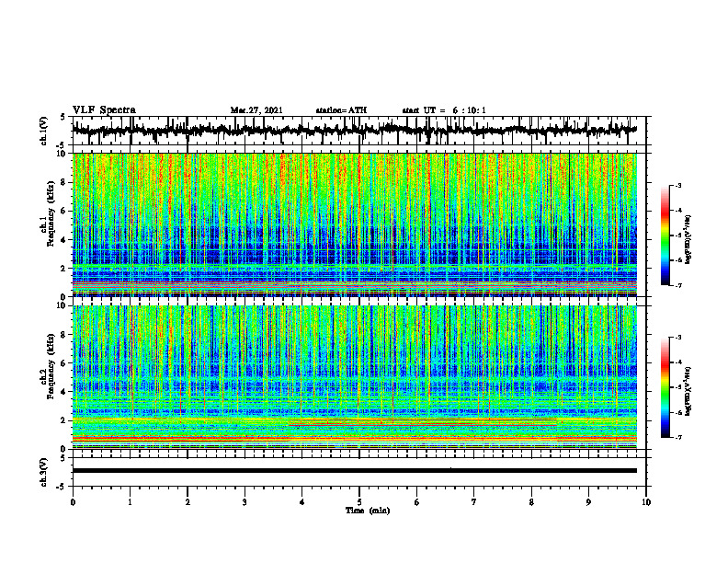Click the date text "Mar.27, 2021"
The image size is (728, 563).
click(x=256, y=110)
